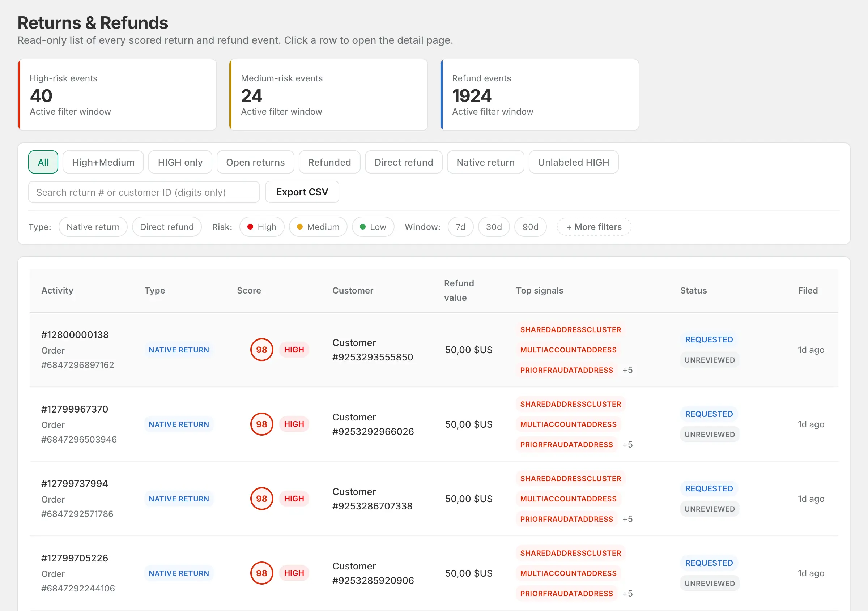
Task: Select the All filter tab
Action: [x=43, y=162]
